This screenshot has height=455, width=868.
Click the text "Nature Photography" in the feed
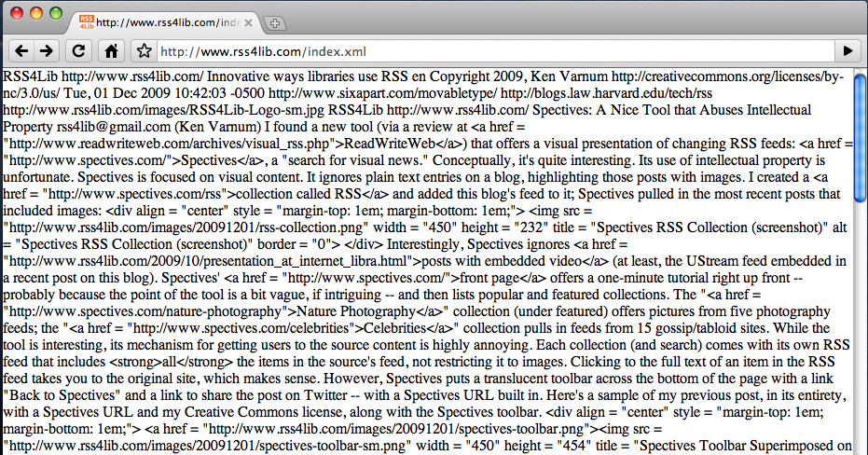pos(356,311)
